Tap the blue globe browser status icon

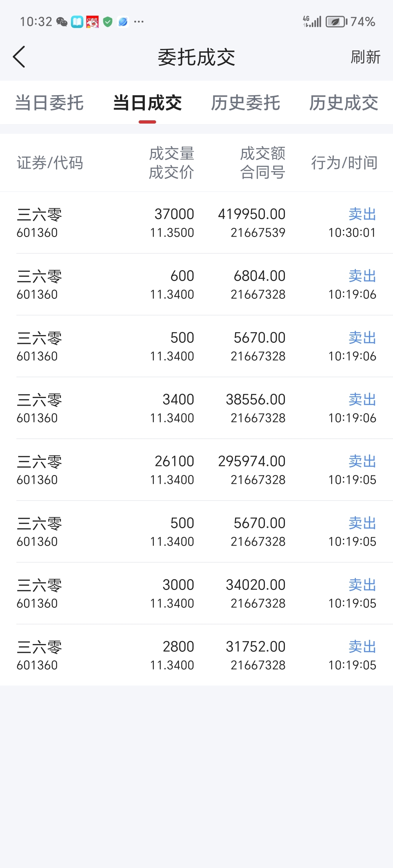pos(123,22)
